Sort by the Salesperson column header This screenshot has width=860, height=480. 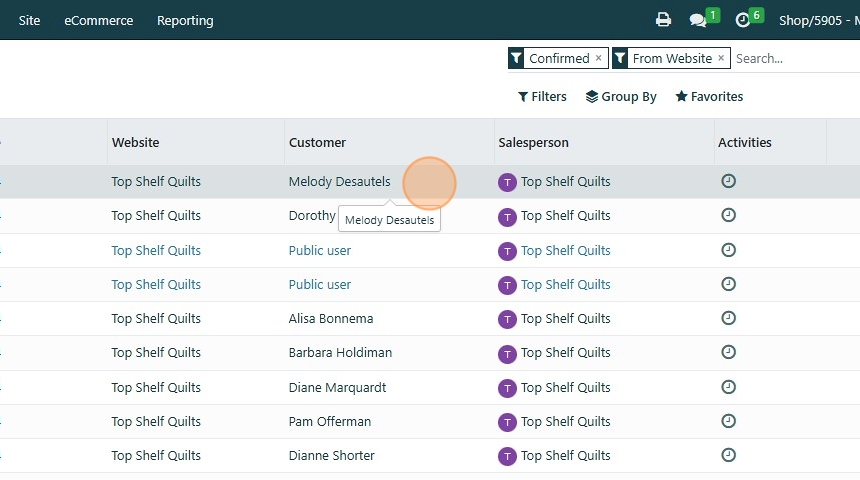(x=533, y=143)
